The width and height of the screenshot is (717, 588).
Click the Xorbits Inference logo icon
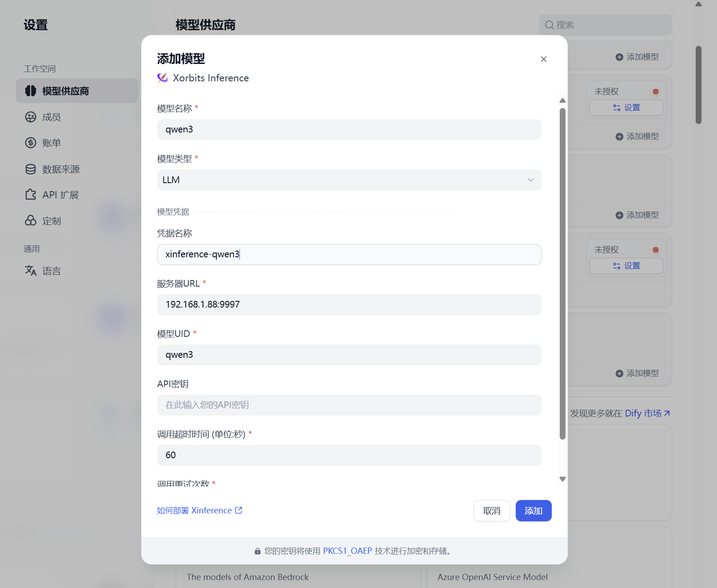pyautogui.click(x=163, y=78)
